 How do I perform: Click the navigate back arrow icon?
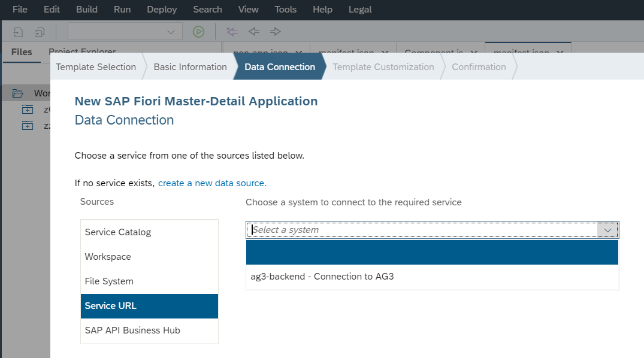(x=254, y=32)
